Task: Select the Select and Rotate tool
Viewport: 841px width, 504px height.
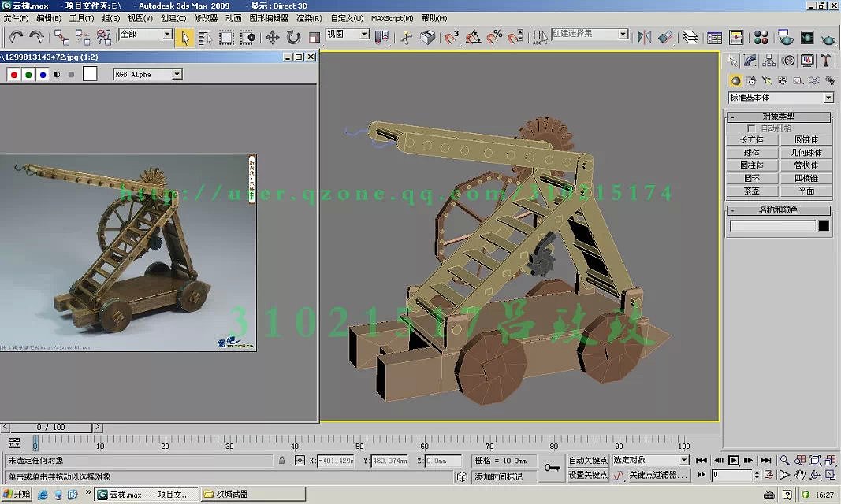Action: pyautogui.click(x=294, y=37)
